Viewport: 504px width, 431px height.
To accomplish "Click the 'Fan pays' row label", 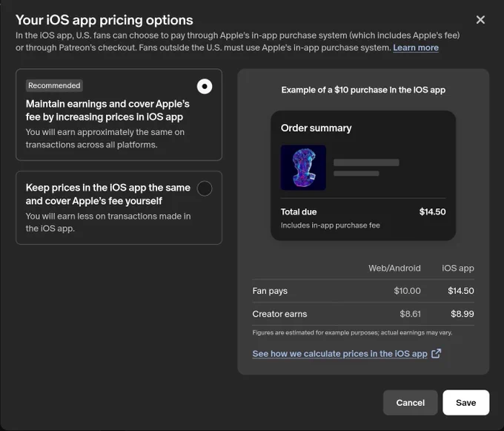I will (270, 291).
